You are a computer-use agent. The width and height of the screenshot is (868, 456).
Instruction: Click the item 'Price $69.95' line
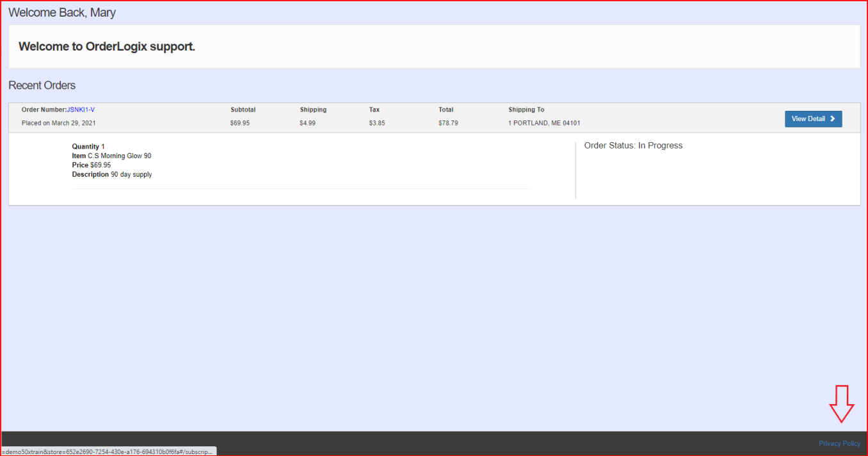point(92,165)
